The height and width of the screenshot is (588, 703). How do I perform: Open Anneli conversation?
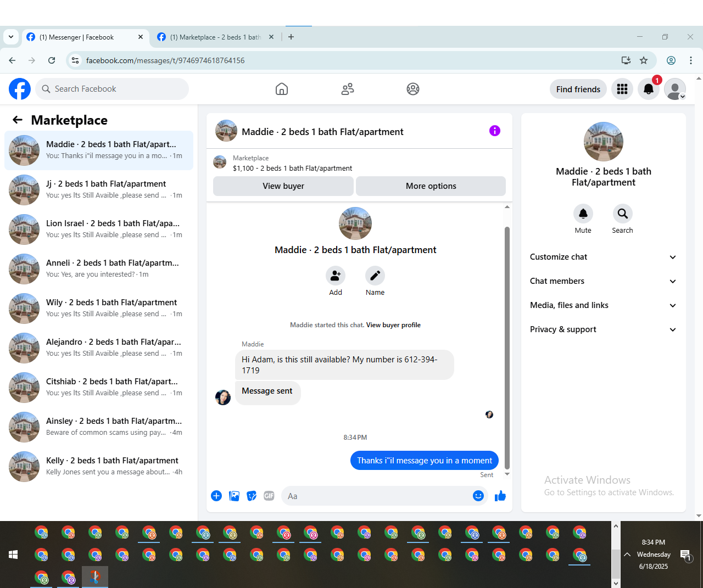(99, 268)
